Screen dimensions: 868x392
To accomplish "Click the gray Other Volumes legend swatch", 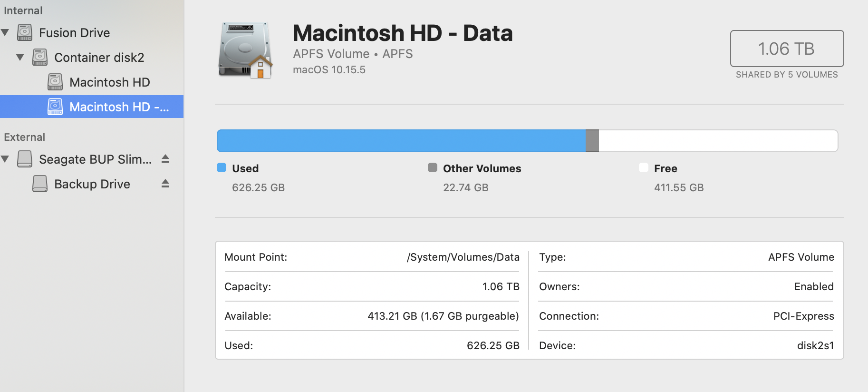I will (433, 167).
